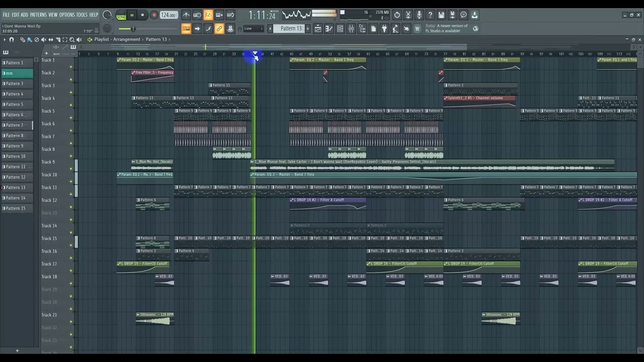The height and width of the screenshot is (362, 644).
Task: Click the download arrow icon
Action: (474, 15)
